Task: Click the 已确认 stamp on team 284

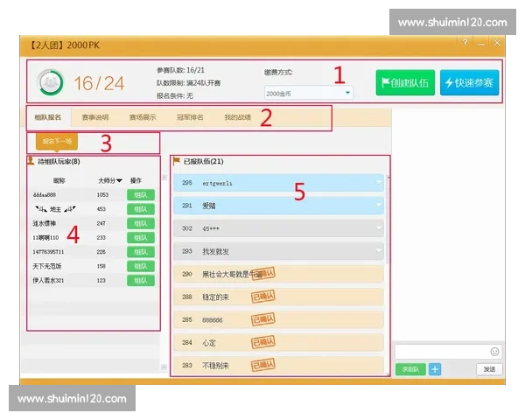Action: coord(263,342)
